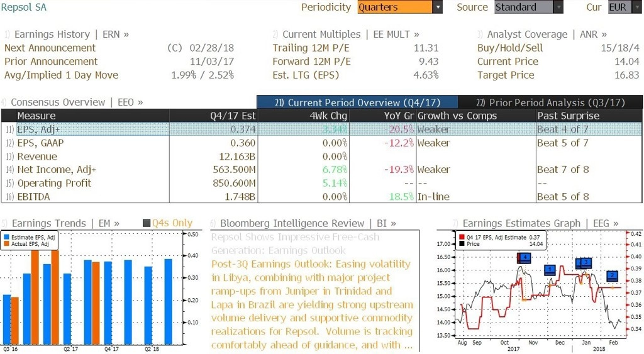644x354 pixels.
Task: Click EBITDA In-line comps cell
Action: click(x=433, y=197)
